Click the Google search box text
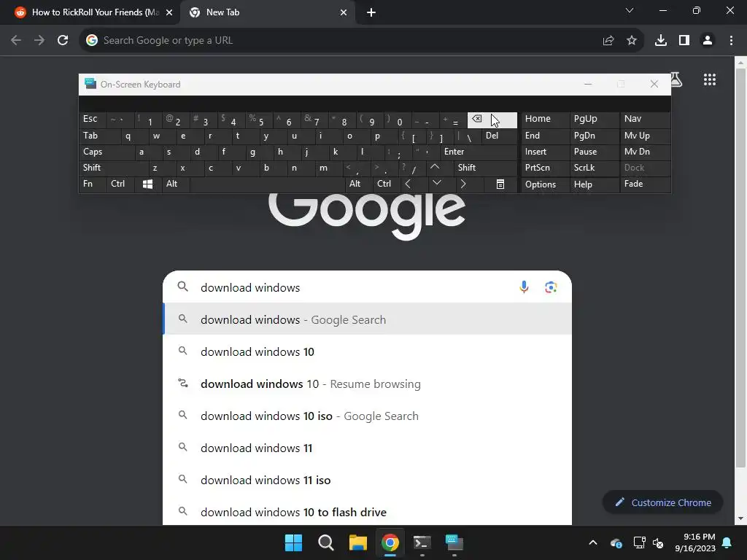The height and width of the screenshot is (560, 747). pyautogui.click(x=250, y=287)
